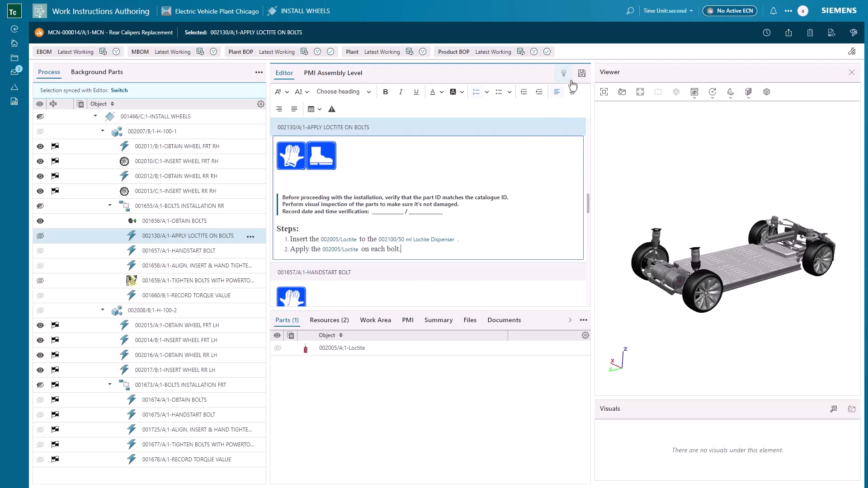Click align left icon in editor toolbar

point(557,92)
